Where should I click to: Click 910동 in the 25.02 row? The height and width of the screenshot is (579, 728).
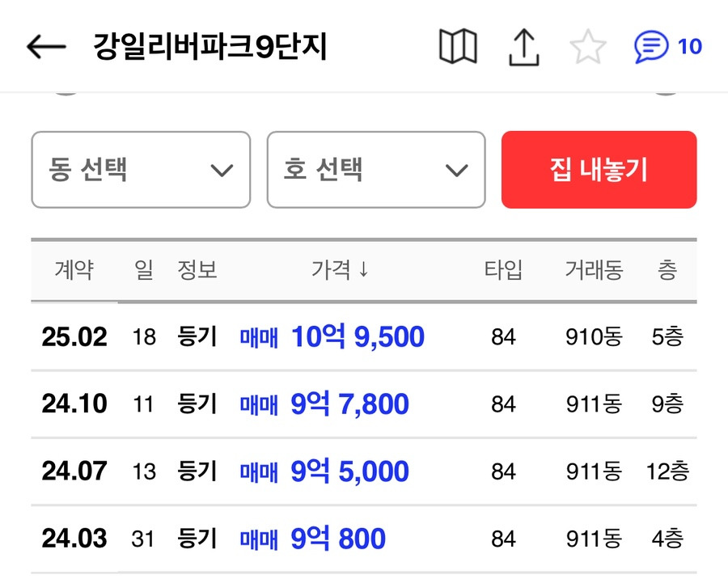[x=594, y=336]
